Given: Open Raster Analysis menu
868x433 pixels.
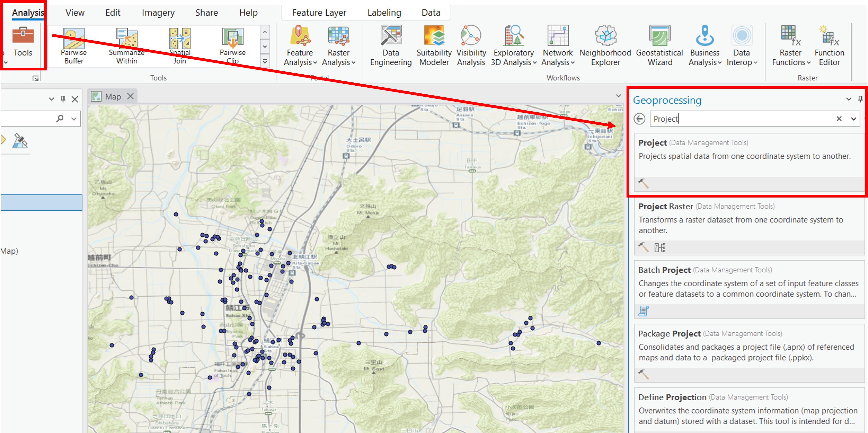Looking at the screenshot, I should point(339,45).
